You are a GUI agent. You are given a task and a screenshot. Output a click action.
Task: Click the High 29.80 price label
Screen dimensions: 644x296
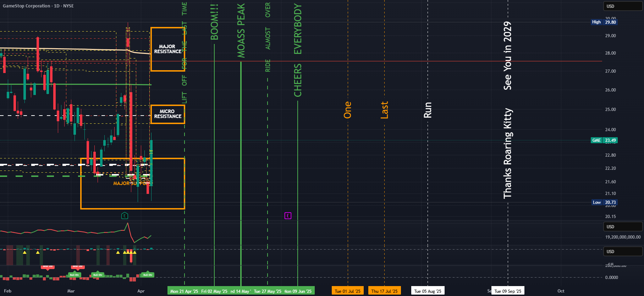tap(604, 22)
